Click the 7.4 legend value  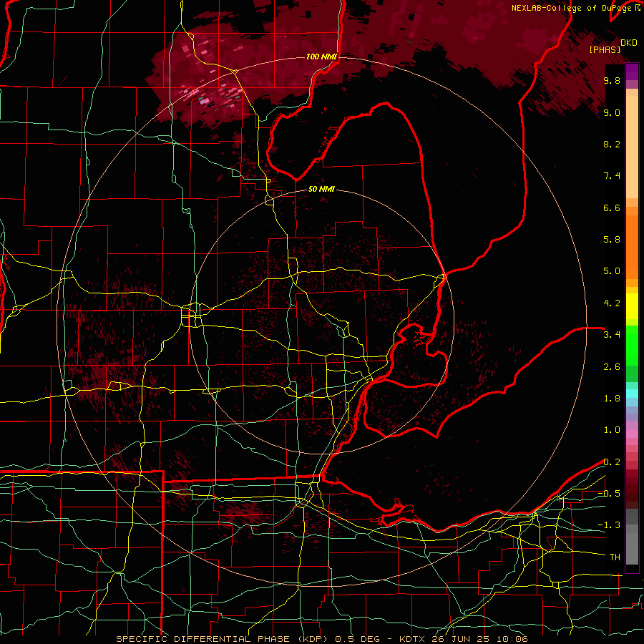[612, 176]
